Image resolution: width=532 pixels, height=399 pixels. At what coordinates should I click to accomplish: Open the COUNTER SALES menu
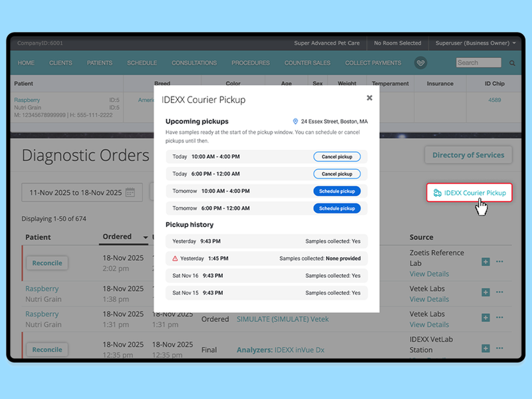(x=307, y=63)
